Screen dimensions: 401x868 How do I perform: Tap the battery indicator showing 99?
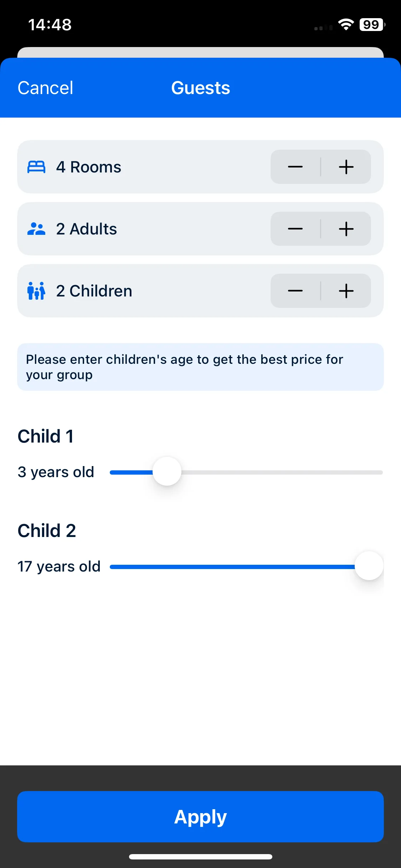point(372,25)
